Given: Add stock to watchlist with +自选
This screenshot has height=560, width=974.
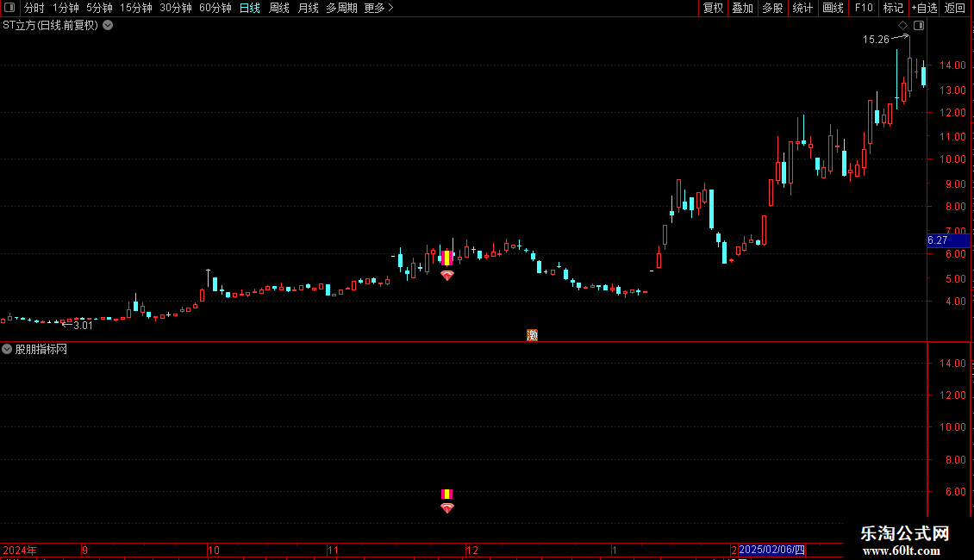Looking at the screenshot, I should pyautogui.click(x=924, y=8).
